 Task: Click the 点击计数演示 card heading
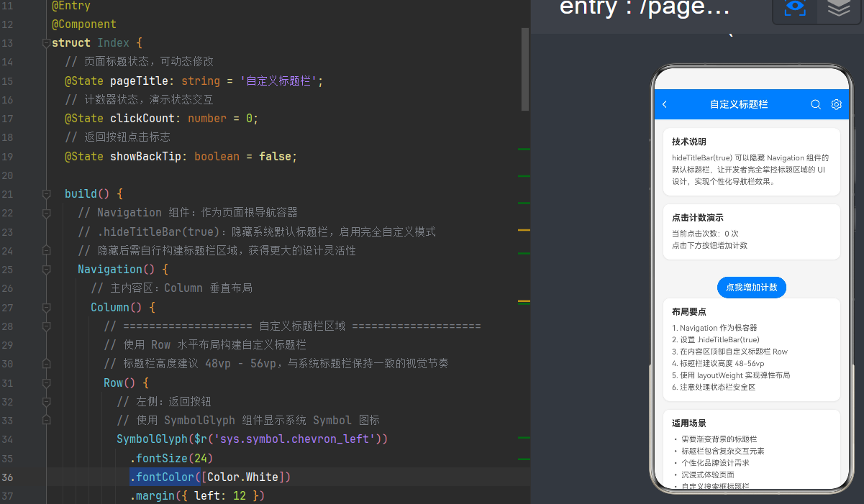pos(698,217)
